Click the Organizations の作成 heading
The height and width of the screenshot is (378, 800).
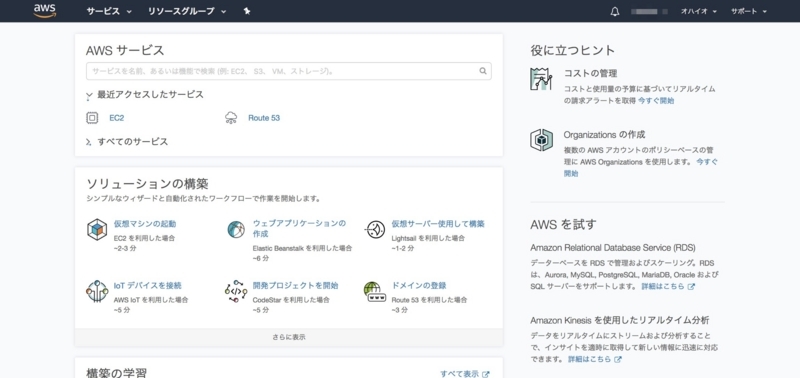[x=605, y=135]
